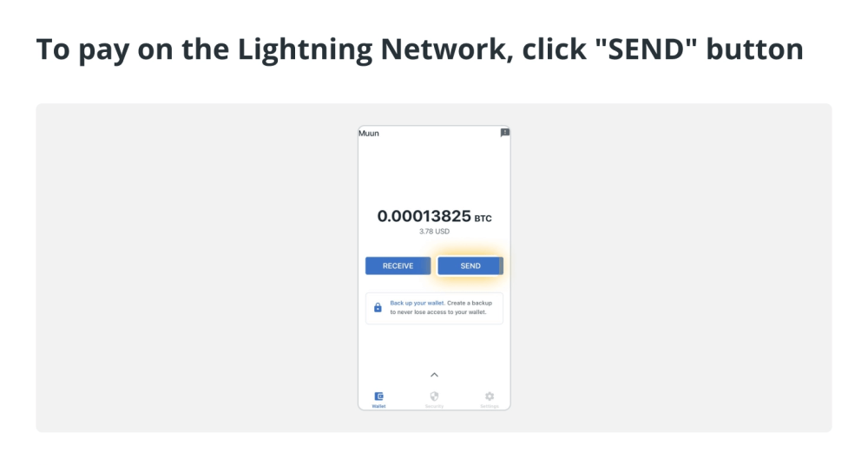Image resolution: width=868 pixels, height=465 pixels.
Task: Click the BTC unit label
Action: [x=483, y=219]
